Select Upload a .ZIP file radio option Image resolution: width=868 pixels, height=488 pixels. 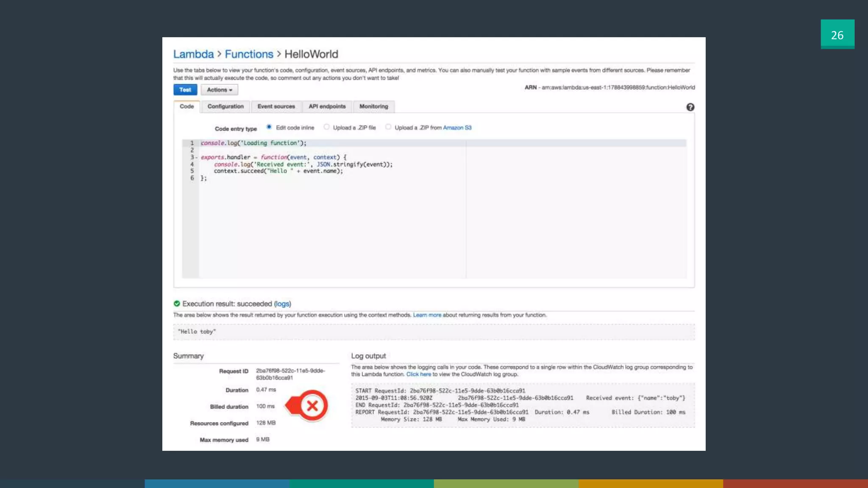(326, 127)
